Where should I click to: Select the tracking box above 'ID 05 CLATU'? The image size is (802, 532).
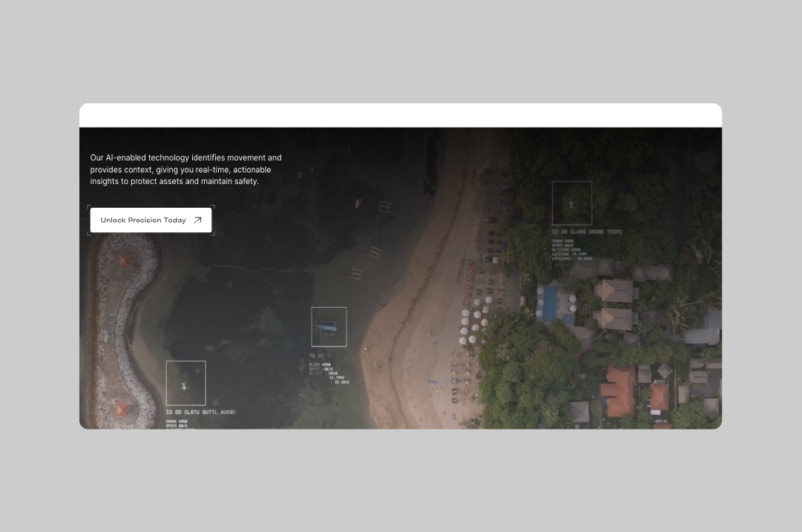(x=185, y=383)
